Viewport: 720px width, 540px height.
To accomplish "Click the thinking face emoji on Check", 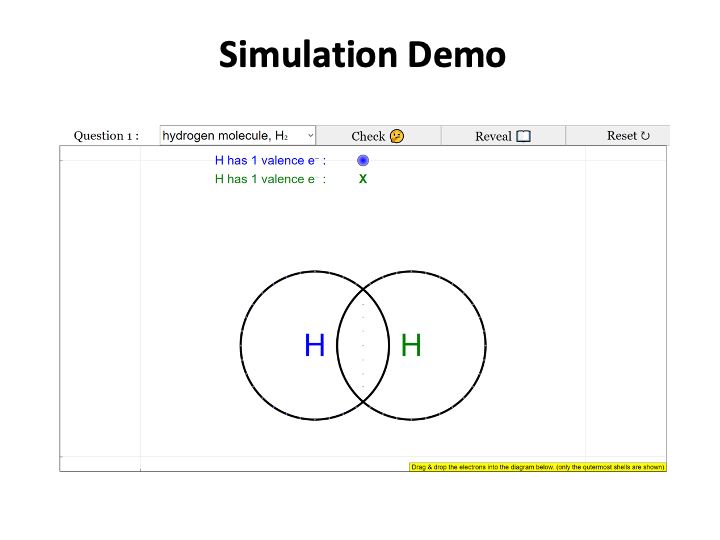I will point(397,136).
